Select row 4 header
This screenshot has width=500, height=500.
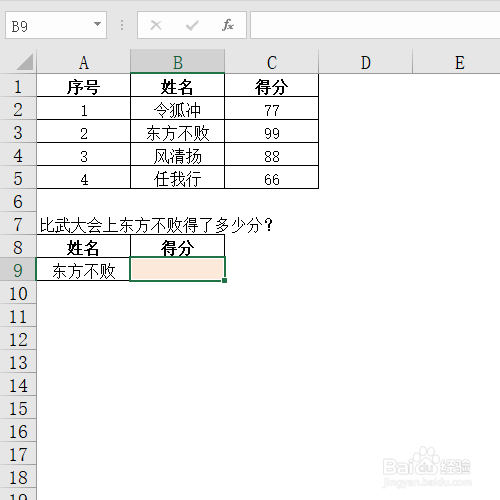click(18, 155)
